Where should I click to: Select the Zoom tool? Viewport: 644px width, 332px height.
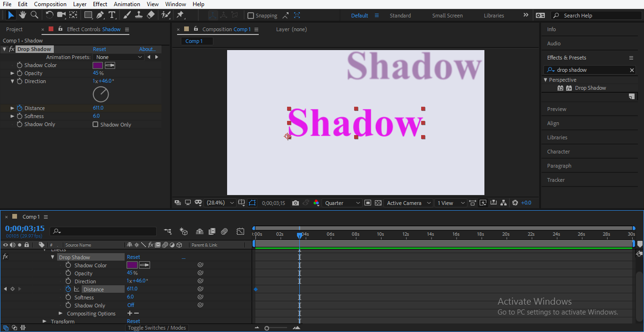pos(34,15)
